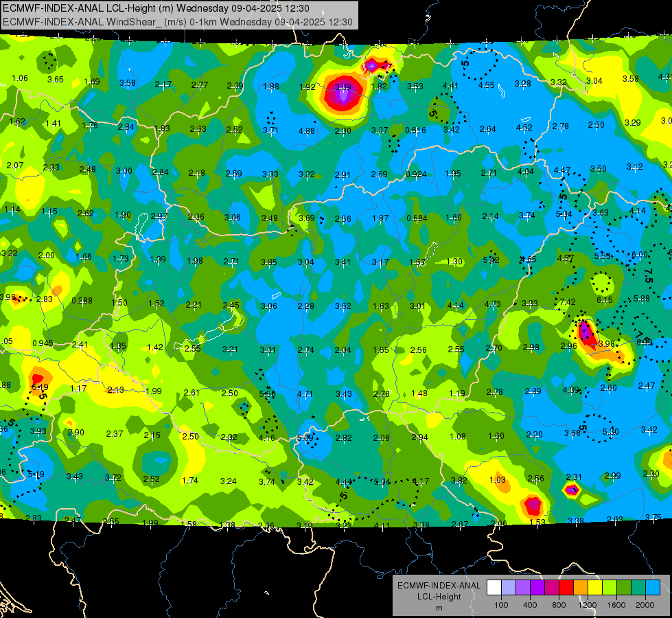Image resolution: width=672 pixels, height=618 pixels.
Task: Click the light blue legend swatch
Action: 653,588
